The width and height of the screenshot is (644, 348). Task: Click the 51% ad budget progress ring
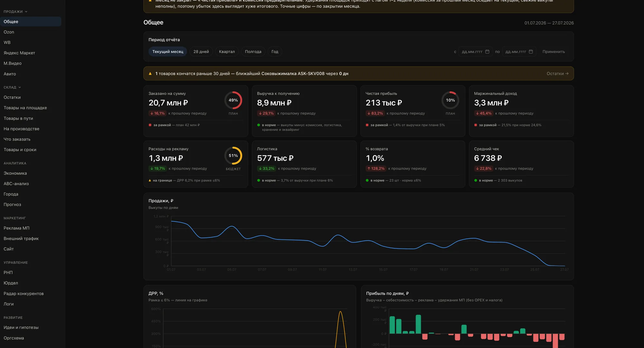coord(233,156)
